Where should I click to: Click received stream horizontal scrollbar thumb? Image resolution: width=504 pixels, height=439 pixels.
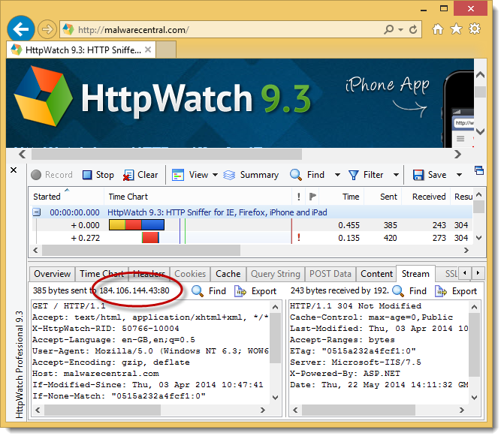click(358, 410)
